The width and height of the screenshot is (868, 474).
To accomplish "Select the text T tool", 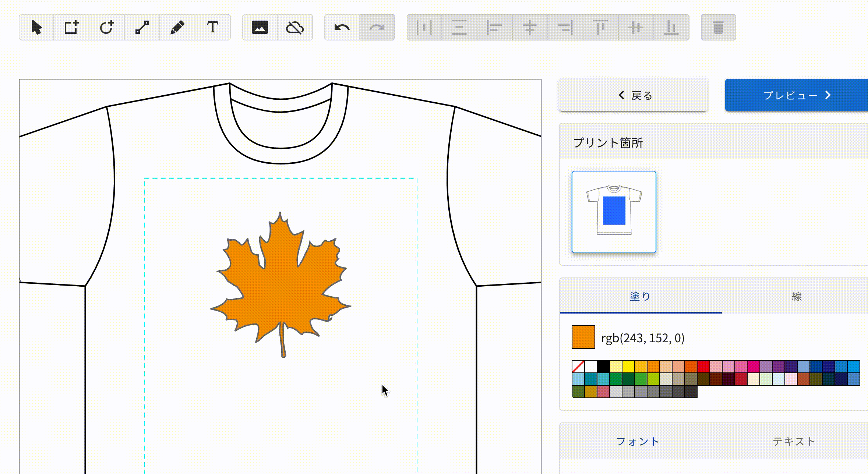I will coord(212,28).
